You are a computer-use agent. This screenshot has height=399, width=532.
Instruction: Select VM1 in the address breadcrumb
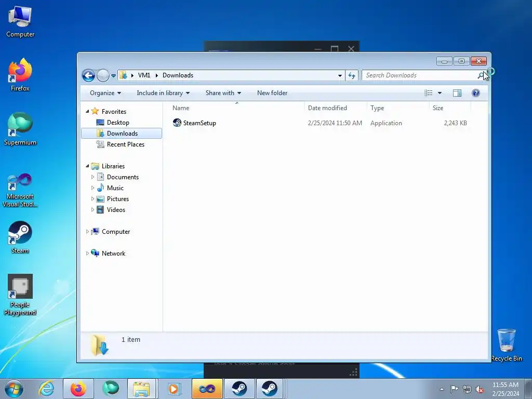coord(144,75)
